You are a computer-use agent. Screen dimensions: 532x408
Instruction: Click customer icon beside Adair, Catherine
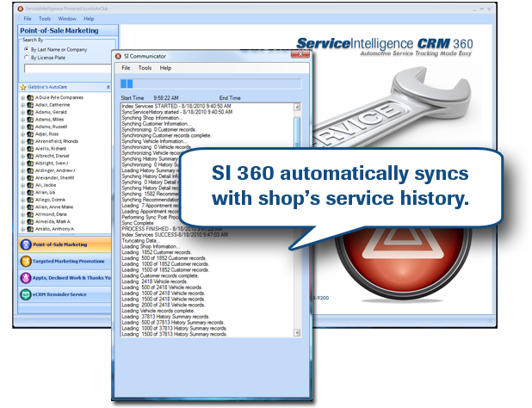click(x=30, y=105)
